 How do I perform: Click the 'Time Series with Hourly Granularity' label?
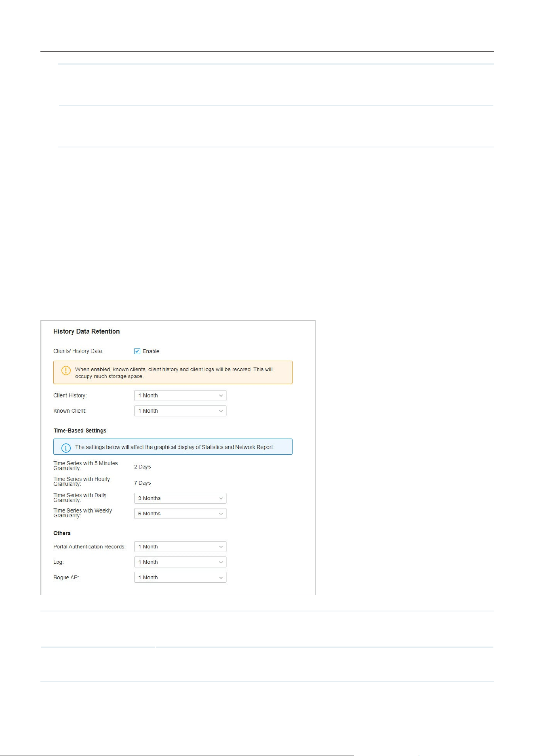click(82, 481)
